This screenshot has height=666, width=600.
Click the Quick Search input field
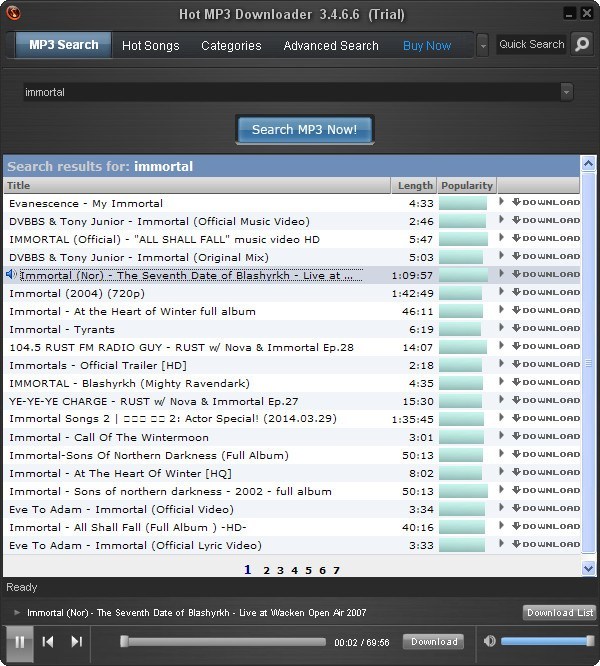click(x=531, y=44)
